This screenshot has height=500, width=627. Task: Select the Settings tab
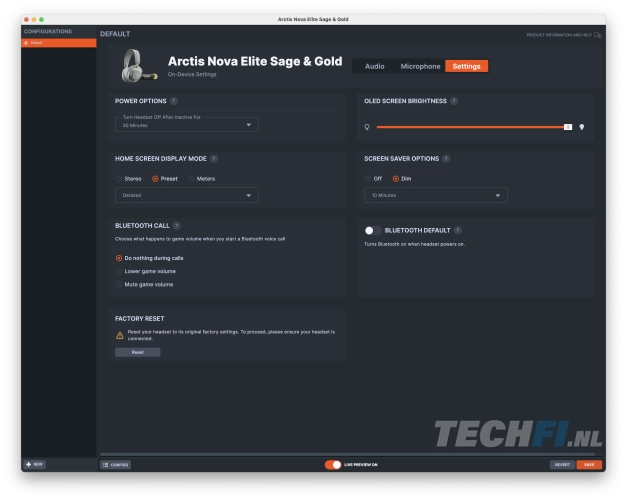pos(466,66)
